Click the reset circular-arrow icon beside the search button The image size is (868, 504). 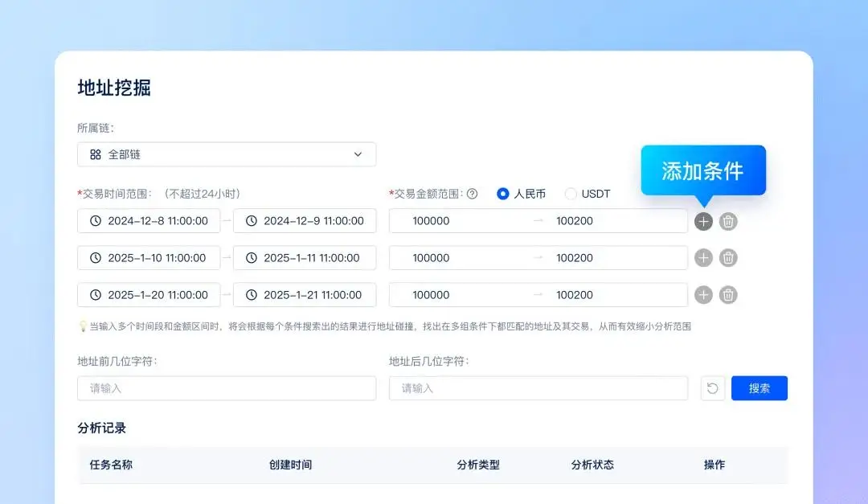[712, 387]
